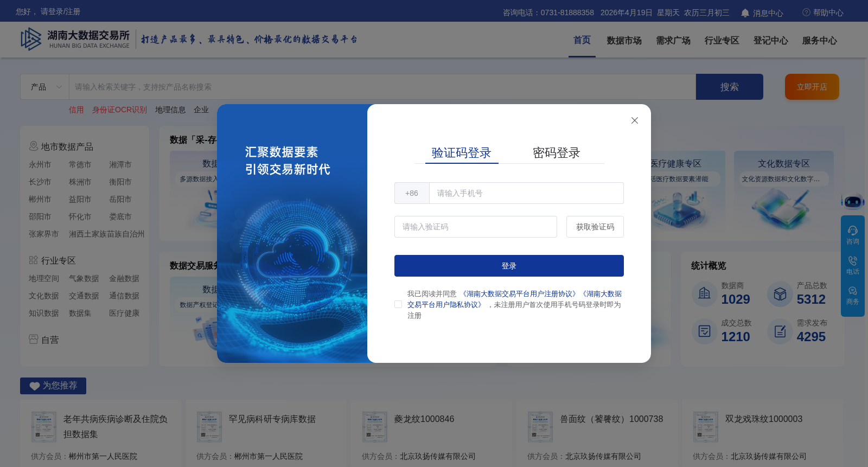Click the 搜索 button
The image size is (868, 467).
730,87
